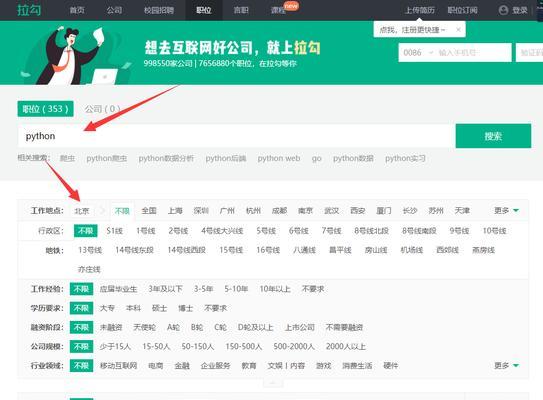Click the 登录 link
This screenshot has height=400, width=543.
pos(520,10)
